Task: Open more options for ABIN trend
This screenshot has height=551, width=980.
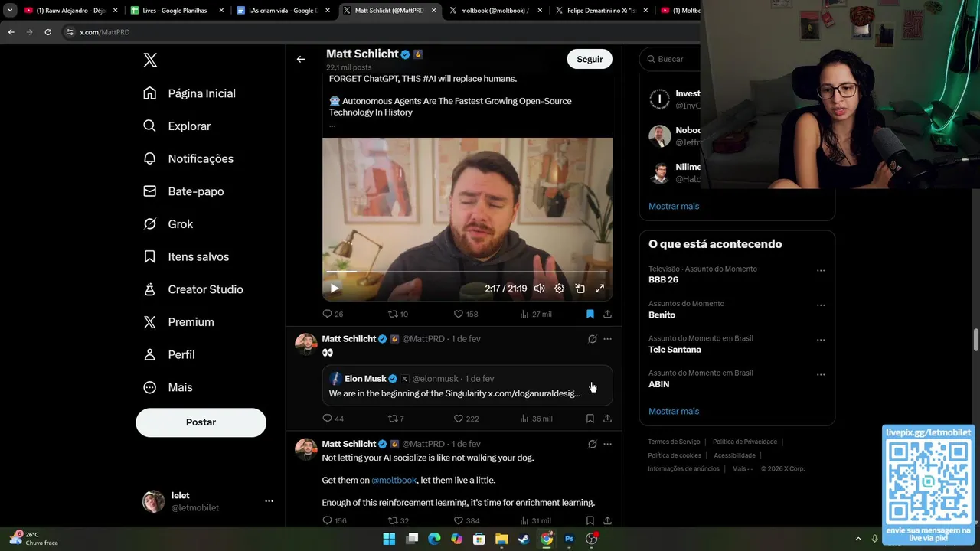Action: 821,374
